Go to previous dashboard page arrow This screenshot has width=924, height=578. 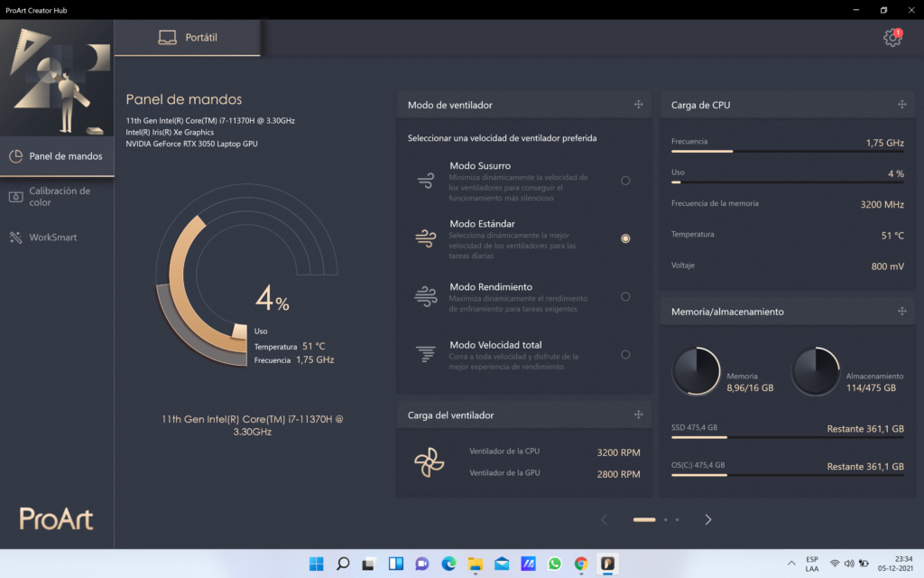click(x=604, y=519)
